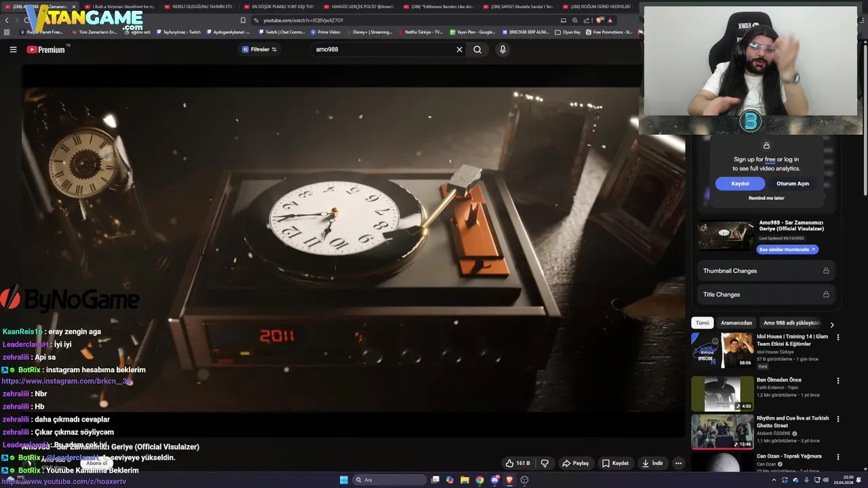Open more actions three-dots under video
The height and width of the screenshot is (488, 868).
point(678,464)
